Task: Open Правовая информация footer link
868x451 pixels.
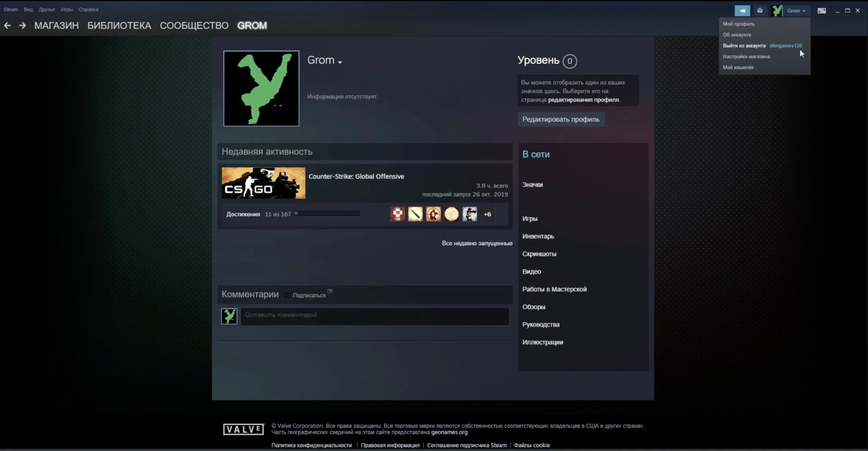Action: (390, 445)
